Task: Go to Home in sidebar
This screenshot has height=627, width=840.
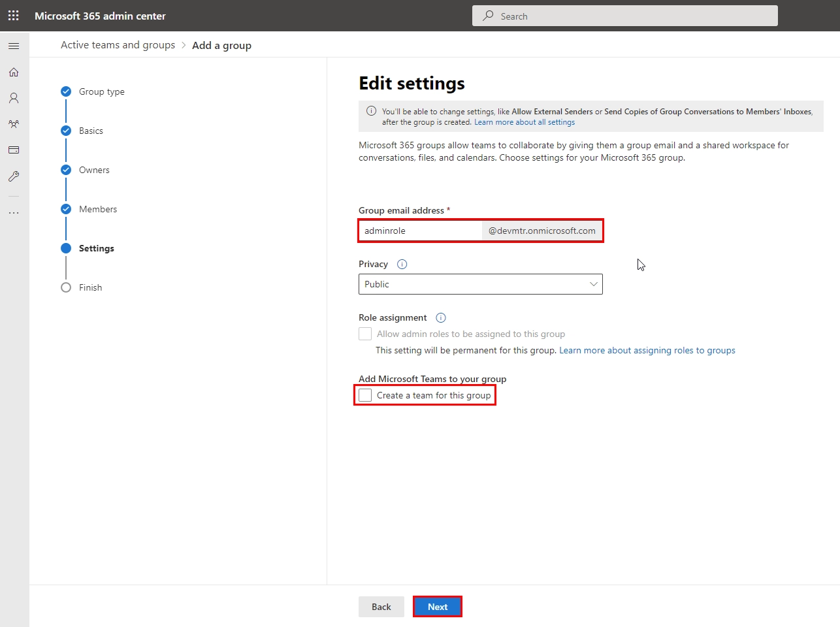Action: (14, 72)
